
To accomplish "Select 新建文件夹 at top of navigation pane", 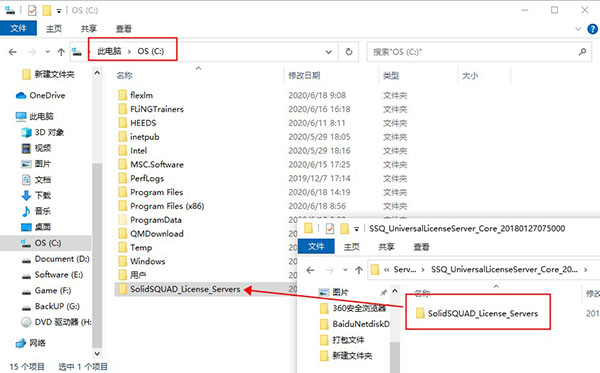I will 48,74.
